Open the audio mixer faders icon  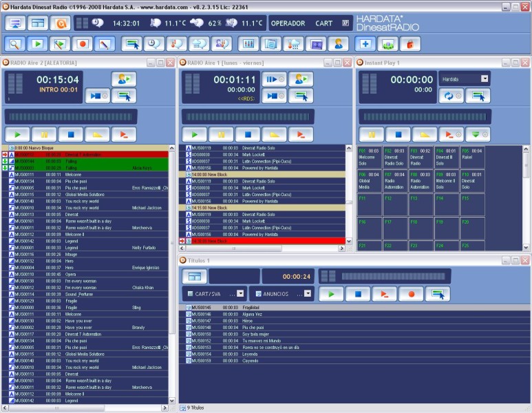coord(248,44)
